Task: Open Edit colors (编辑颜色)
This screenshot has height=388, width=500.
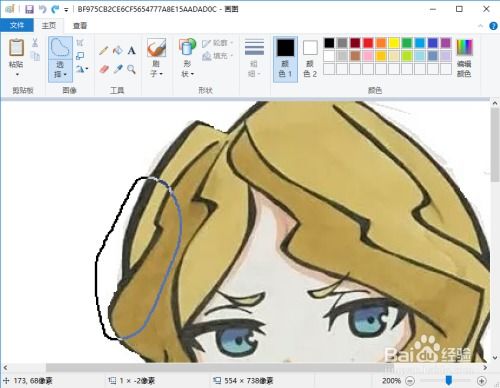Action: click(464, 58)
